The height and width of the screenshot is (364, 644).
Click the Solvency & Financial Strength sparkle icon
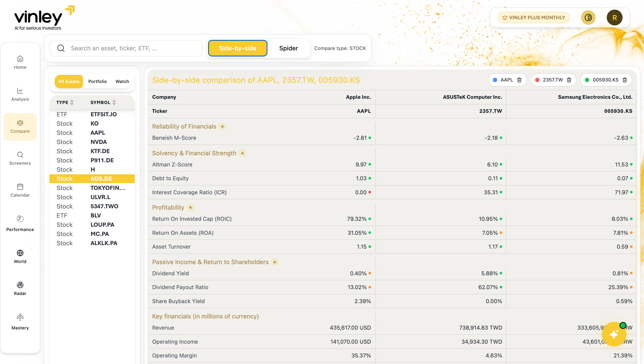(x=242, y=153)
